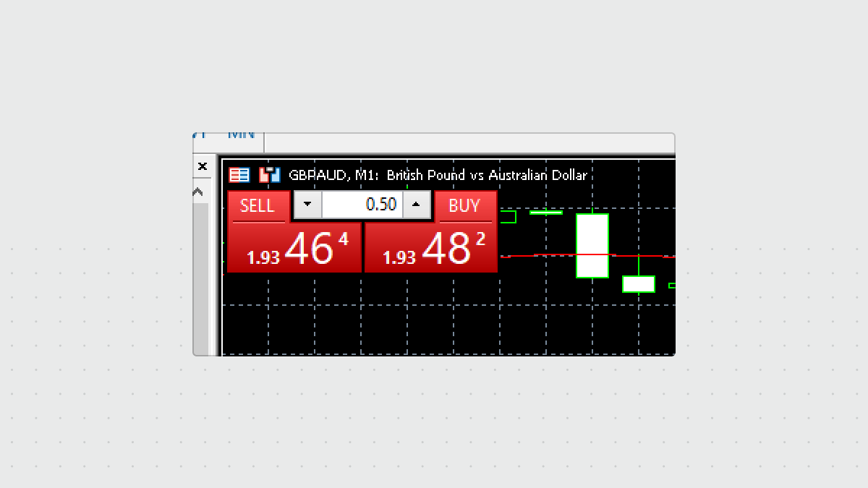The height and width of the screenshot is (488, 868).
Task: Select the large white candlestick
Action: click(x=592, y=245)
